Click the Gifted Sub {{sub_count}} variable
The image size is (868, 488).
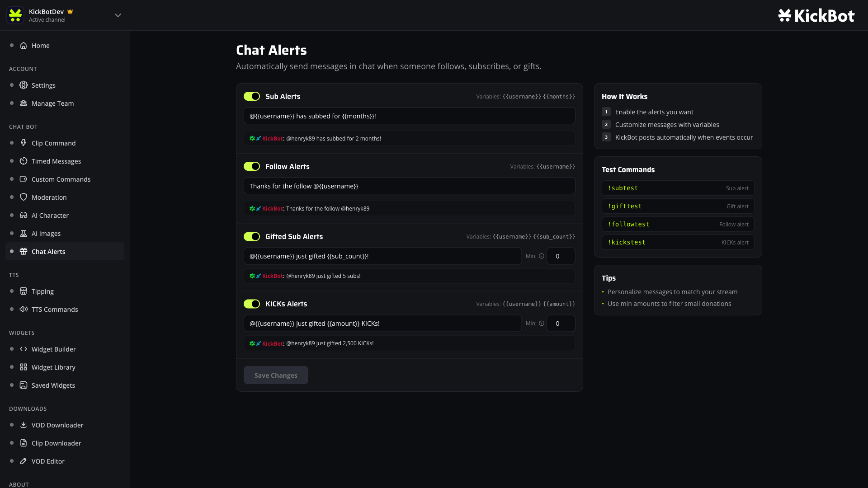click(x=554, y=237)
